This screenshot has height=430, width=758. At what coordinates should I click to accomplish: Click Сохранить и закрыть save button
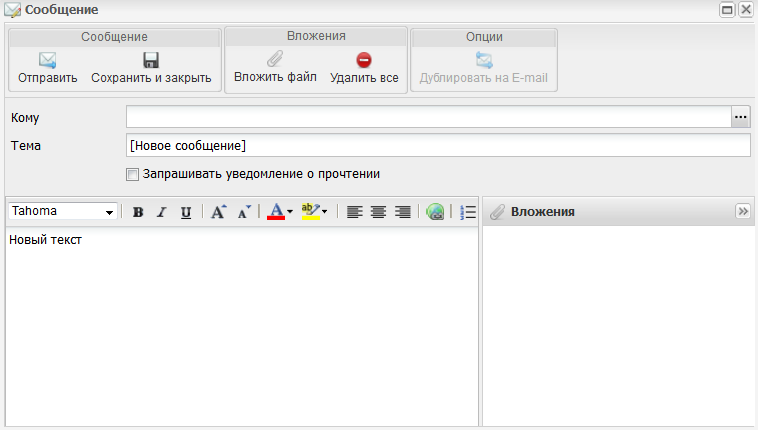[151, 68]
